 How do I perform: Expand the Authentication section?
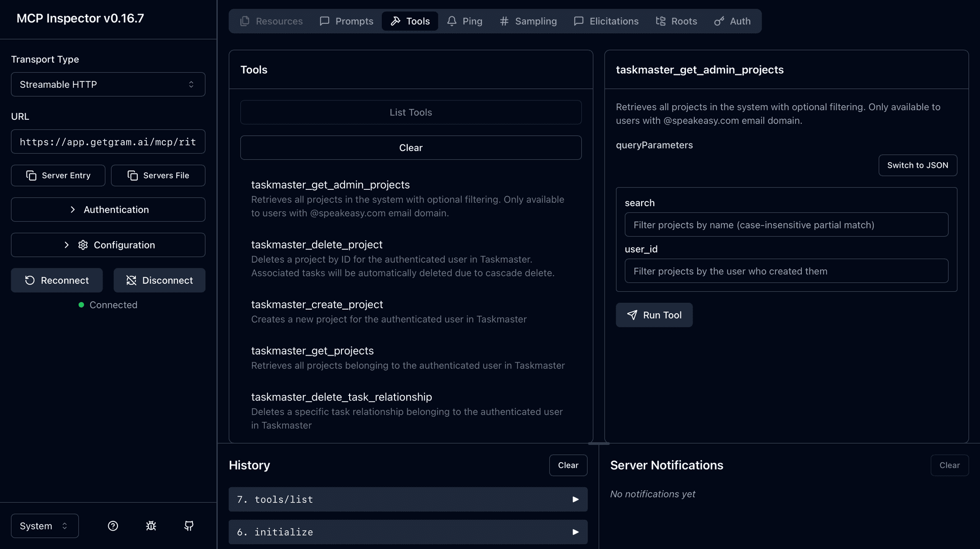[108, 209]
